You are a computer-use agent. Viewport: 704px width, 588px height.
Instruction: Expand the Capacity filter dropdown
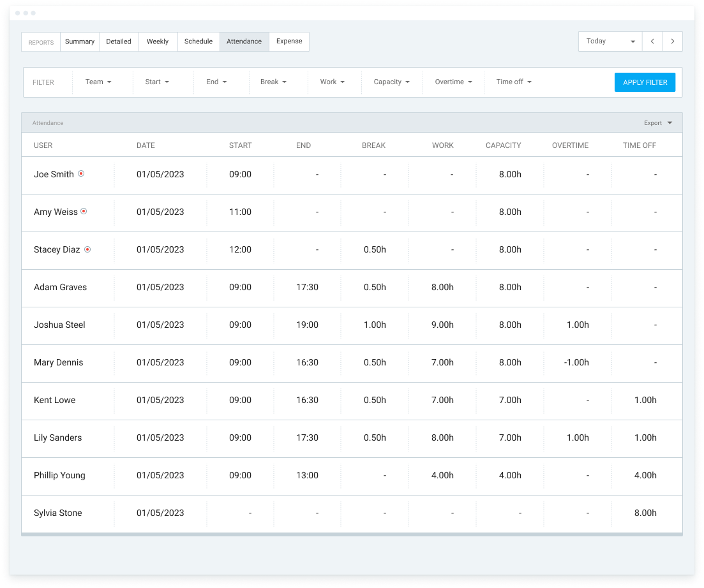(x=408, y=82)
